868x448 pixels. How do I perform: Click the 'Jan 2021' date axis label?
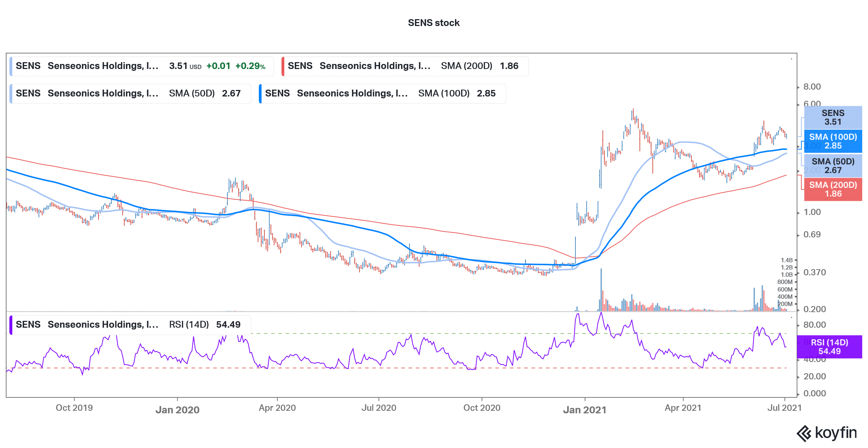click(x=585, y=410)
